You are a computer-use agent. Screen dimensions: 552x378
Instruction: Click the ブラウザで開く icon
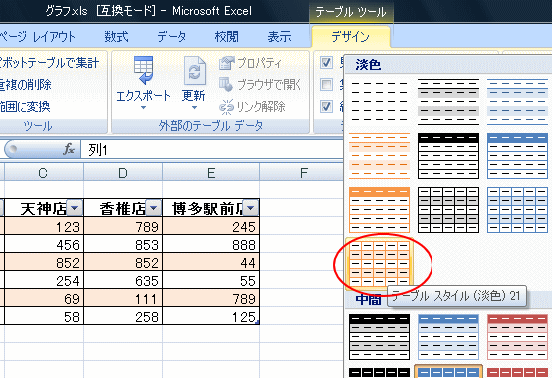[226, 84]
